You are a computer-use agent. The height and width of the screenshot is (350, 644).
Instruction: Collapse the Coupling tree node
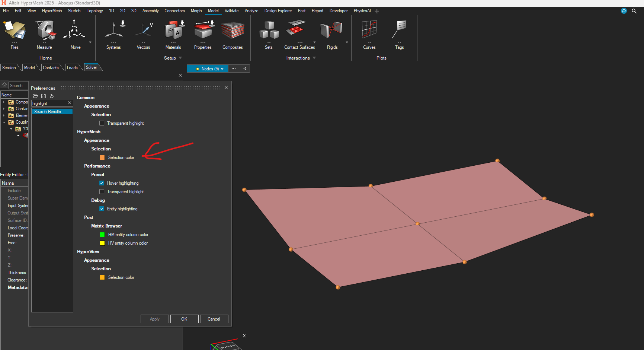(4, 122)
